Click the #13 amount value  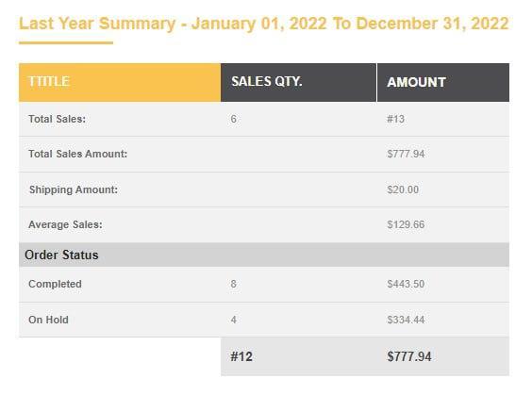[x=395, y=119]
